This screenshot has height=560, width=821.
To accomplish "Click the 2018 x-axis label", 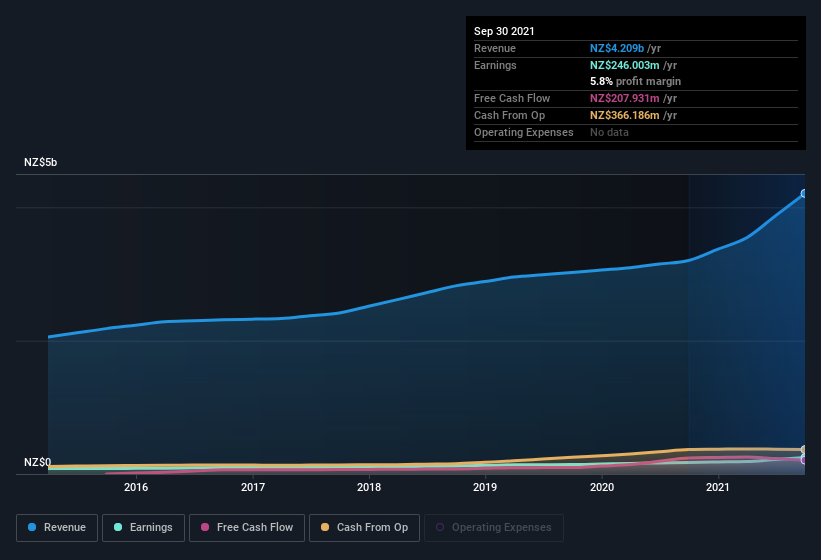I will click(x=369, y=487).
